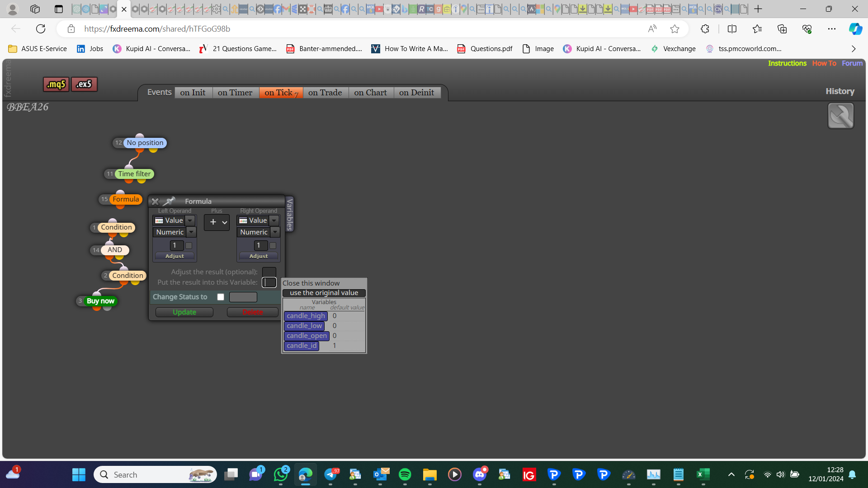
Task: Tick the left operand value checkbox
Action: [x=189, y=246]
